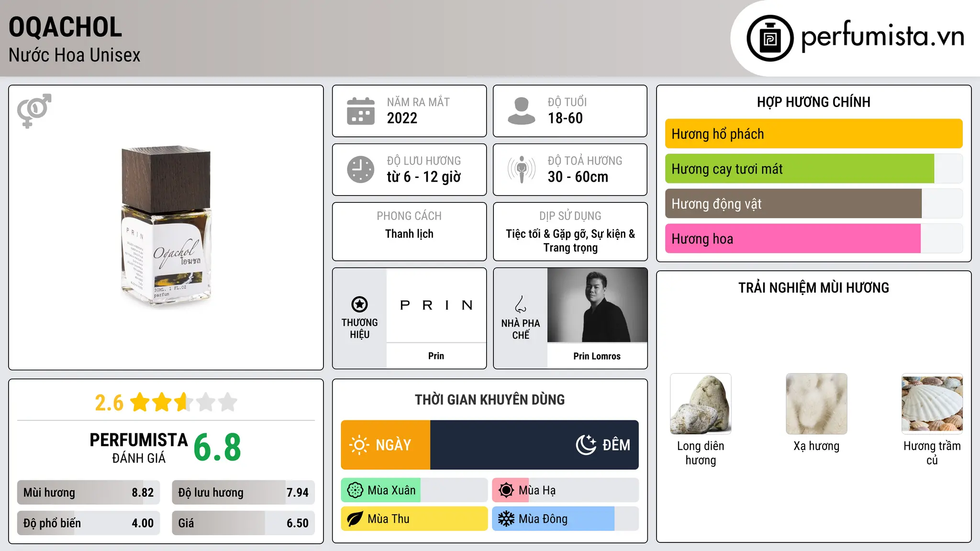Click the 2.6 user rating number
The height and width of the screenshot is (551, 980).
pos(109,403)
